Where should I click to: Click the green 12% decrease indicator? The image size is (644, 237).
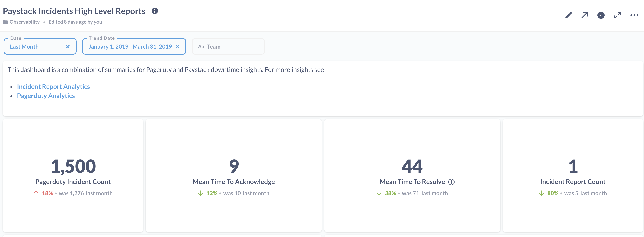[208, 193]
